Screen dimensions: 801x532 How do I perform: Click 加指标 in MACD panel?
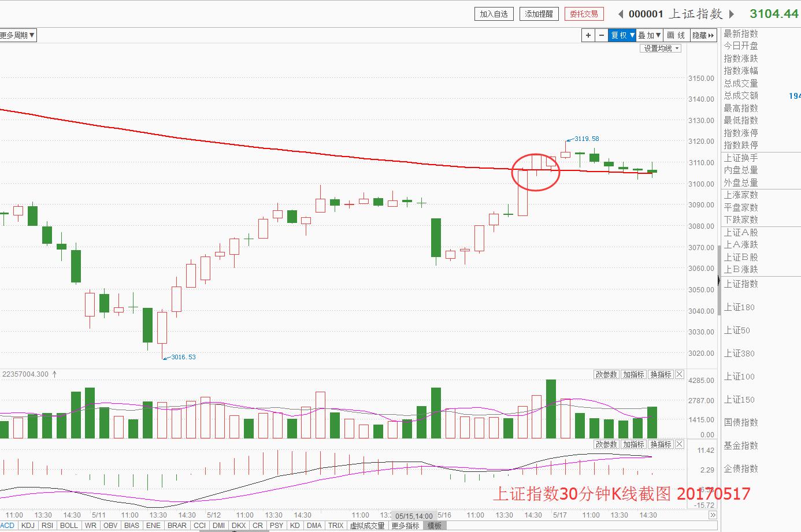[633, 444]
